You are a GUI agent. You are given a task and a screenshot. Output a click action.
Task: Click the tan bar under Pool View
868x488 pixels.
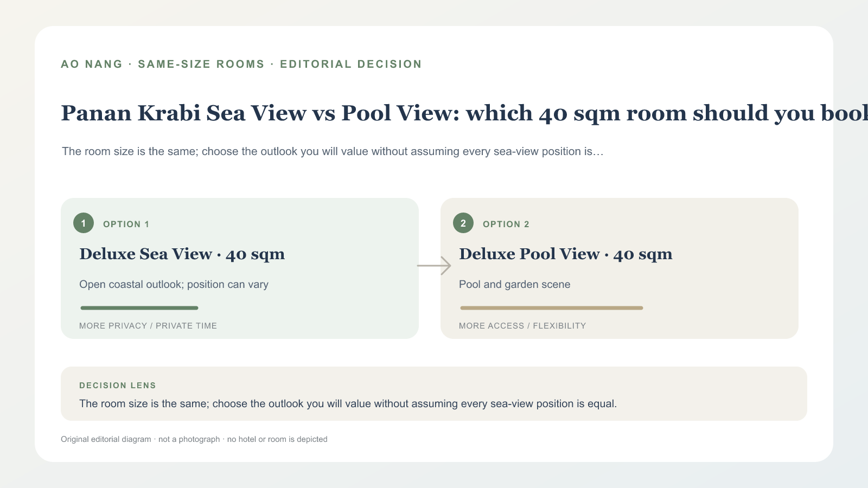coord(552,308)
